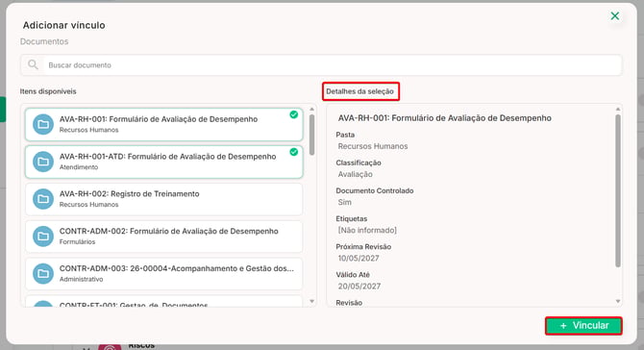644x350 pixels.
Task: Click Válido Até date 20/05/2027
Action: (x=359, y=286)
